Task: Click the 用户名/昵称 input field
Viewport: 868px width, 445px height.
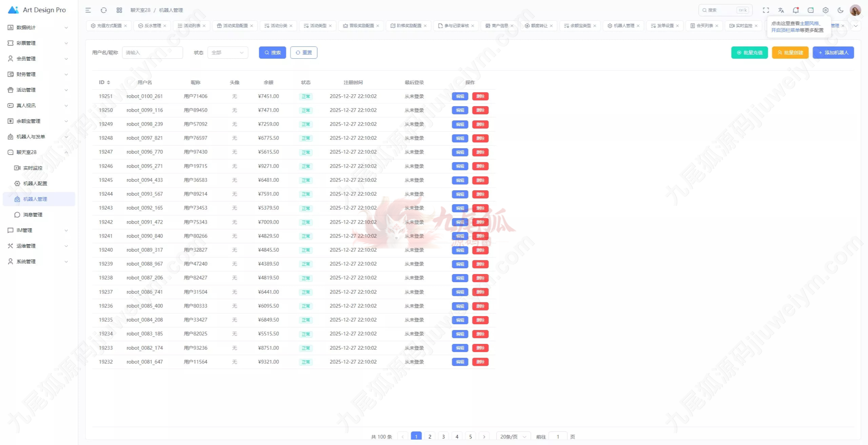Action: 152,53
